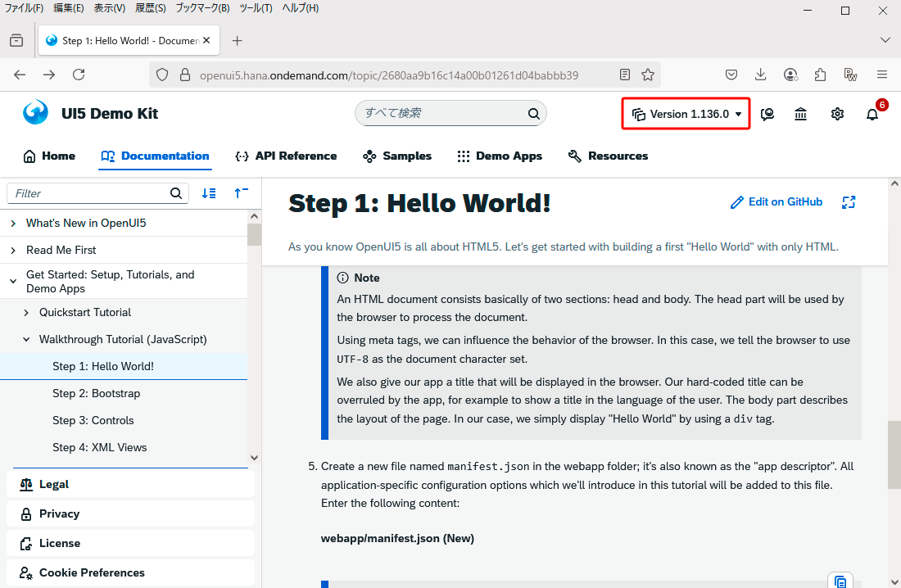
Task: Open the Firefox account icon
Action: 790,75
